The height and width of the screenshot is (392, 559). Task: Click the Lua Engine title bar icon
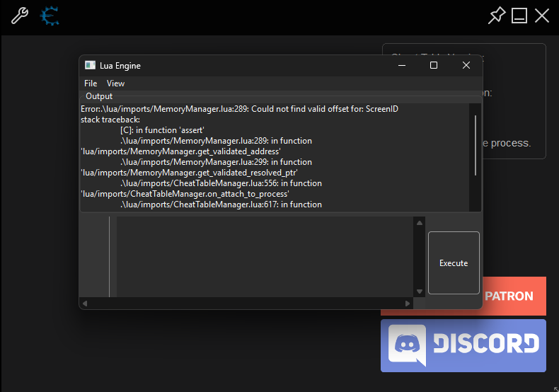[90, 66]
